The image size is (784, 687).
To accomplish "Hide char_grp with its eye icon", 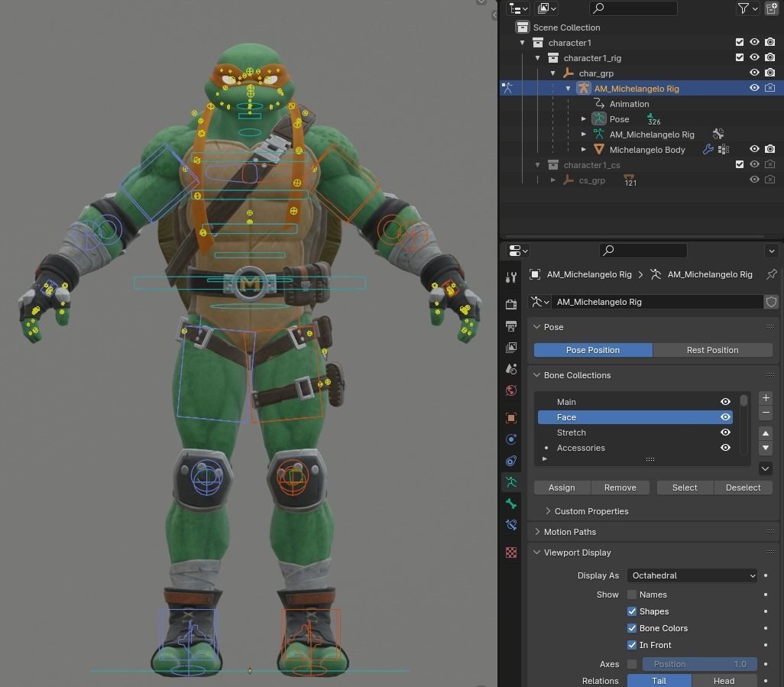I will tap(754, 73).
